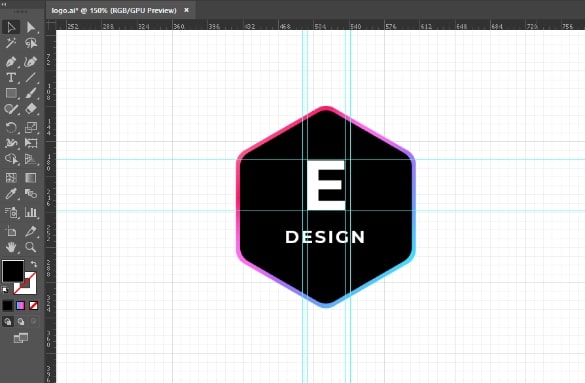This screenshot has height=383, width=585.
Task: Select the Gradient tool
Action: tap(31, 178)
